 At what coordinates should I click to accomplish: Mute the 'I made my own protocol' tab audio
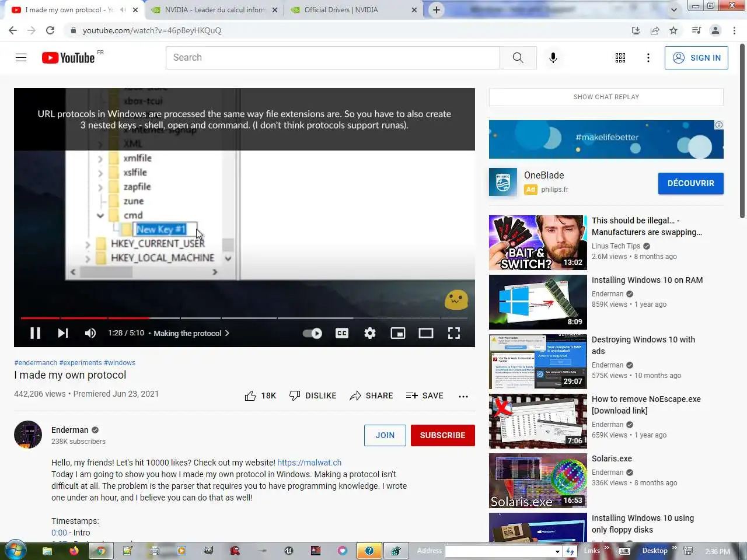tap(123, 10)
